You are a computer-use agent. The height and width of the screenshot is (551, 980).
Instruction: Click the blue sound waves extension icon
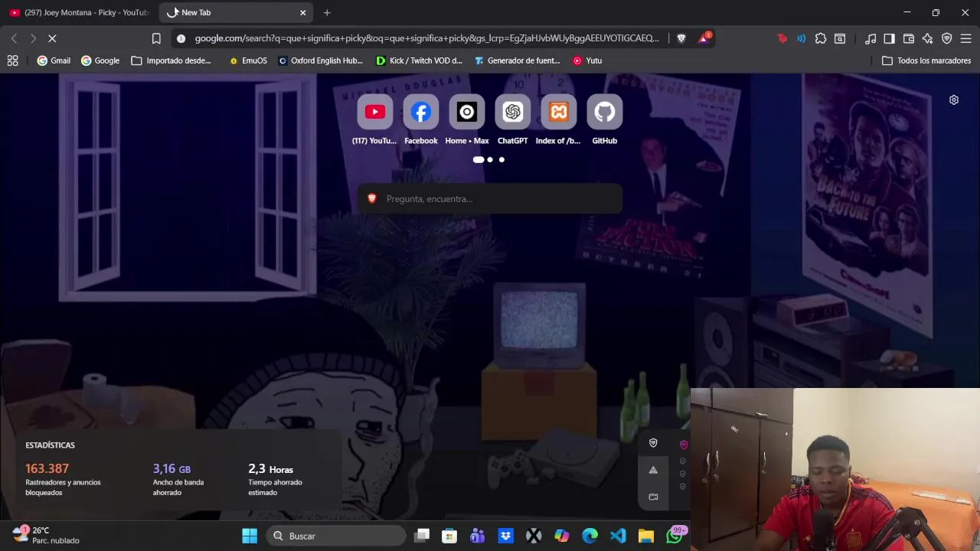801,38
